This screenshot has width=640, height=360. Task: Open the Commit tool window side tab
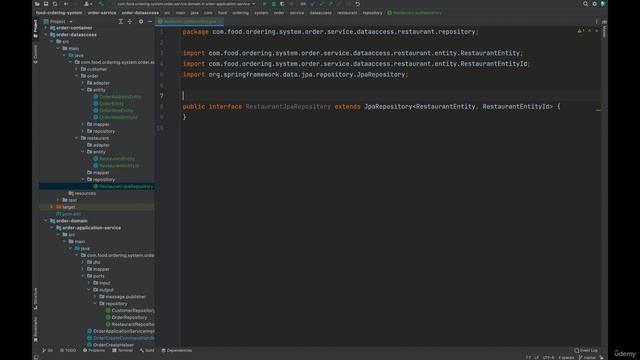click(x=36, y=54)
